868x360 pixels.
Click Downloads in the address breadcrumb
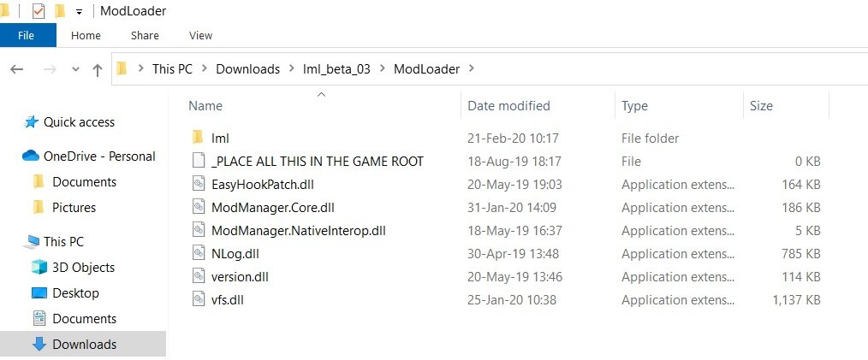[247, 69]
